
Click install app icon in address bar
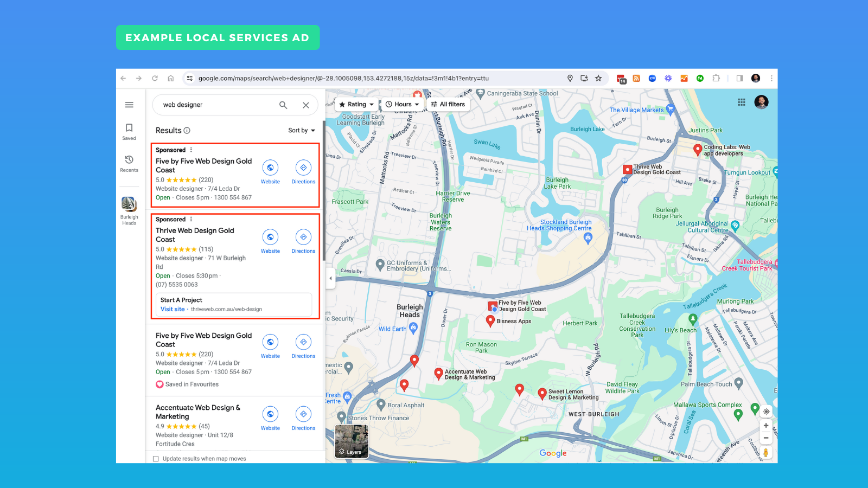(x=584, y=78)
